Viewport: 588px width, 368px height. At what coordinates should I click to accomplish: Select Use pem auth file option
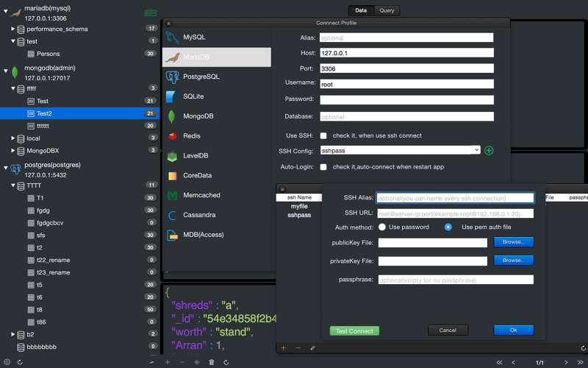tap(448, 227)
